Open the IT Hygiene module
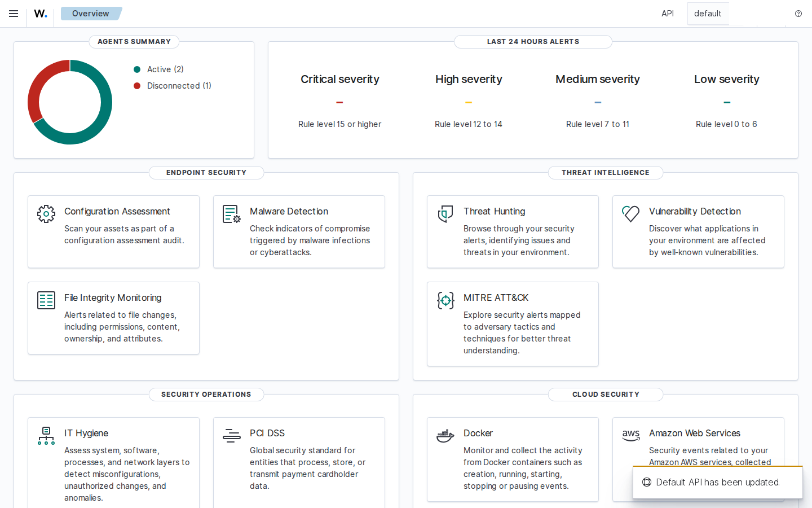The width and height of the screenshot is (812, 508). [x=113, y=463]
